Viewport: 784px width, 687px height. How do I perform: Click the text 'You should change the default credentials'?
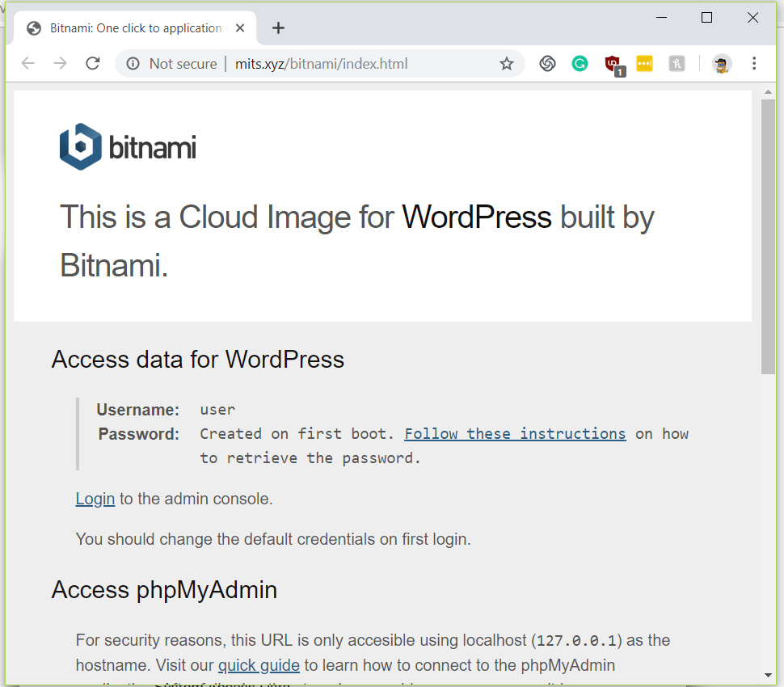click(x=226, y=539)
